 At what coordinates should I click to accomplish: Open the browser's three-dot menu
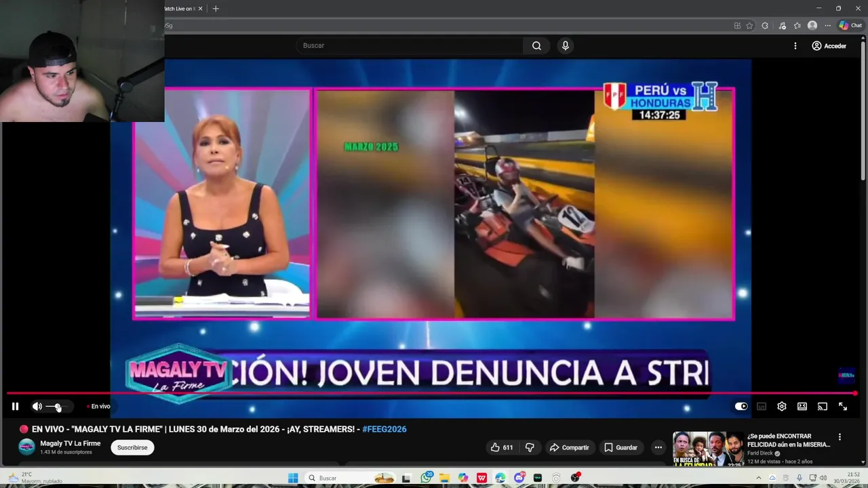point(827,26)
